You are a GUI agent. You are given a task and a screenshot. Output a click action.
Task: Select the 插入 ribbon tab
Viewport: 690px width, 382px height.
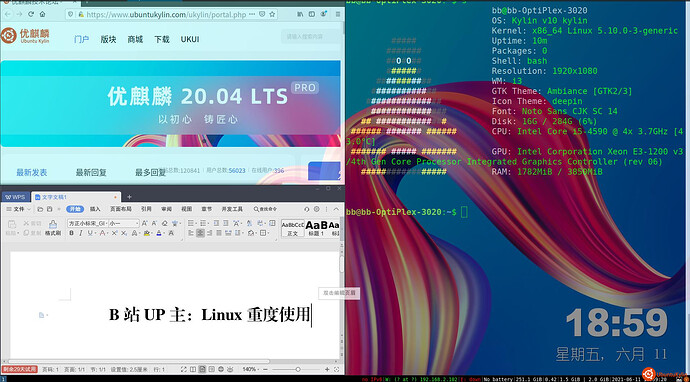pyautogui.click(x=95, y=209)
